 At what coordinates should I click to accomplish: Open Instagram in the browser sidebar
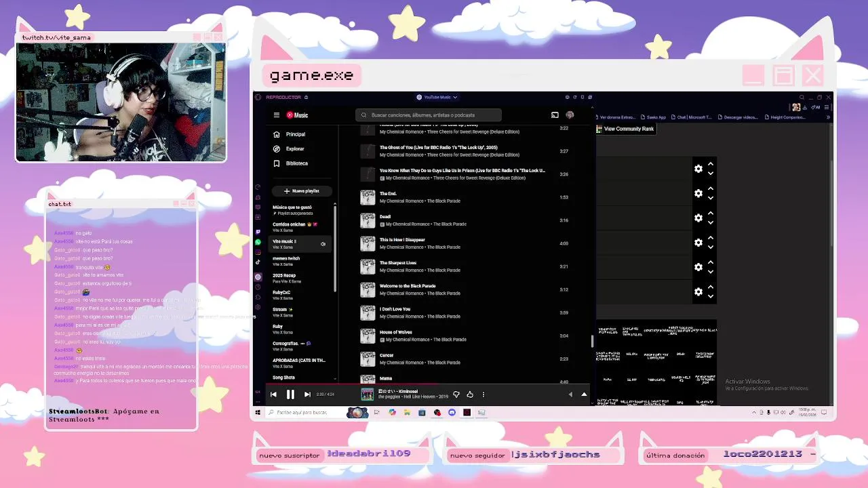258,252
